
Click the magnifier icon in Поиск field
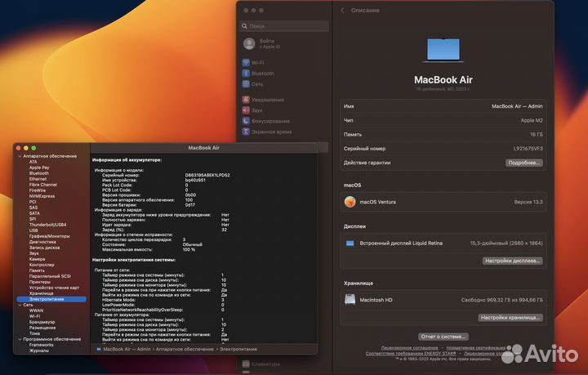pyautogui.click(x=244, y=26)
